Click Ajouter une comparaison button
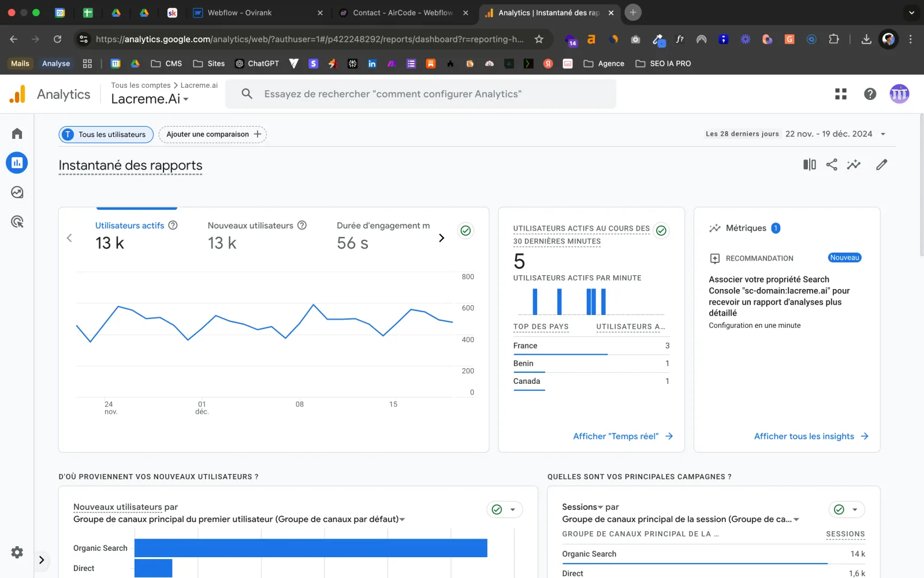Viewport: 924px width, 578px height. (x=213, y=135)
